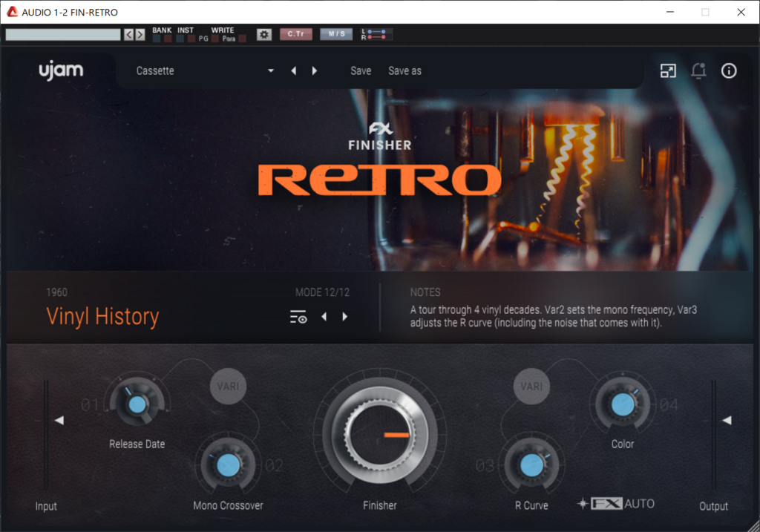The height and width of the screenshot is (532, 760).
Task: Click the NOTES description text
Action: (554, 316)
